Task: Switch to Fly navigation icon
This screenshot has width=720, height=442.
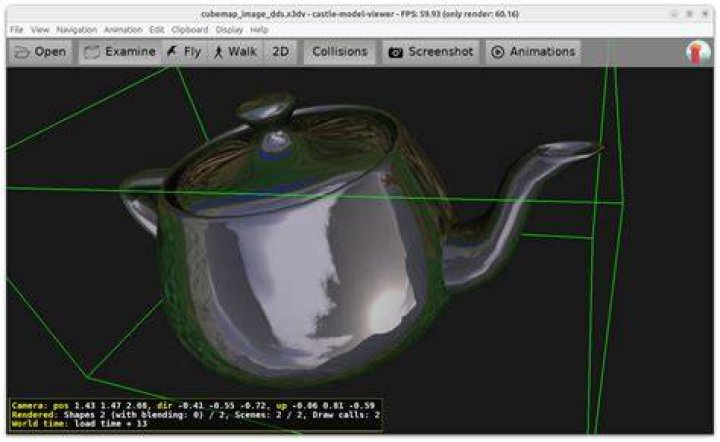Action: pos(172,51)
